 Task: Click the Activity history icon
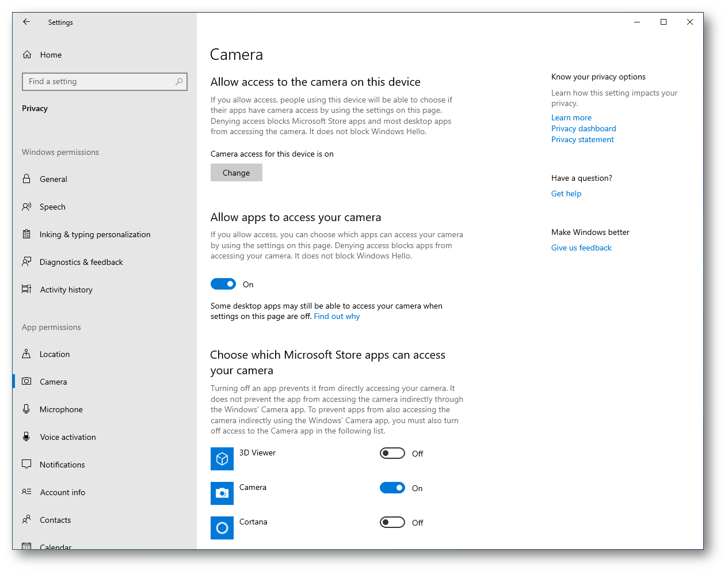26,289
